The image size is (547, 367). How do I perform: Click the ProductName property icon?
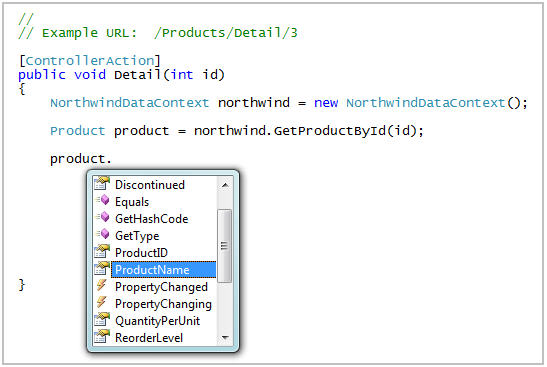(102, 269)
